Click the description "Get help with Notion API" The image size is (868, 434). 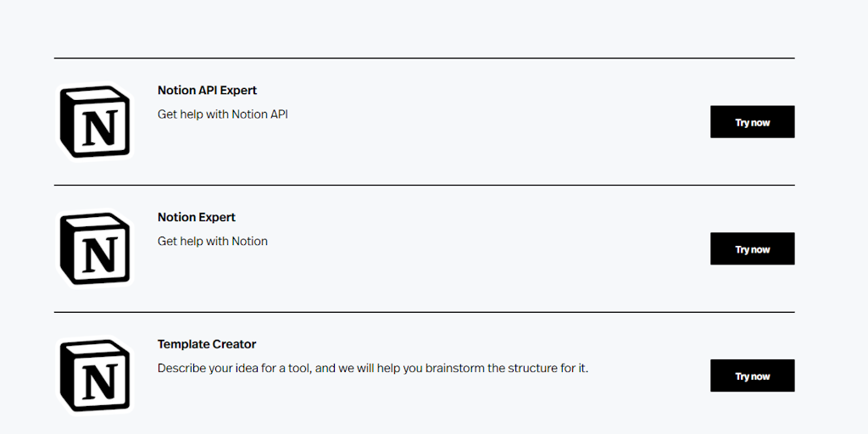pyautogui.click(x=222, y=114)
